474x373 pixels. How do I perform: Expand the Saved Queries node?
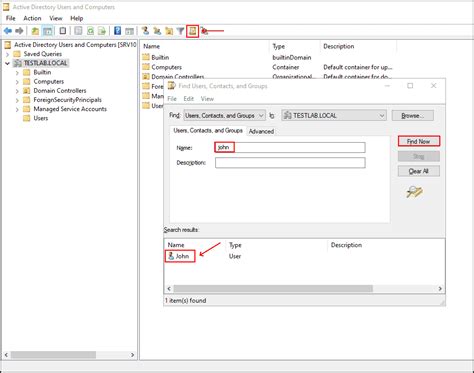(x=7, y=54)
